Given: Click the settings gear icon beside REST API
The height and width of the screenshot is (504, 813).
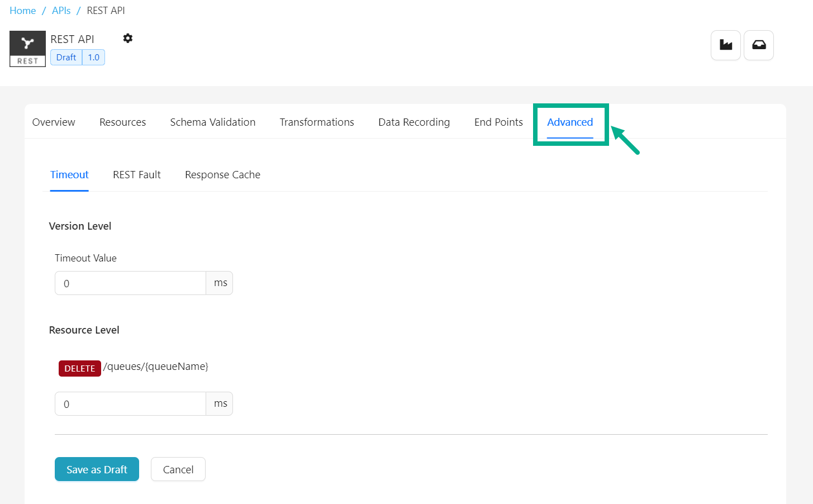Looking at the screenshot, I should click(x=128, y=39).
